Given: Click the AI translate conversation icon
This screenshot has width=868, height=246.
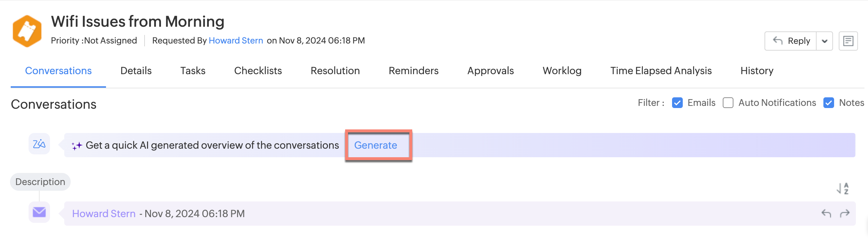Looking at the screenshot, I should pos(39,144).
